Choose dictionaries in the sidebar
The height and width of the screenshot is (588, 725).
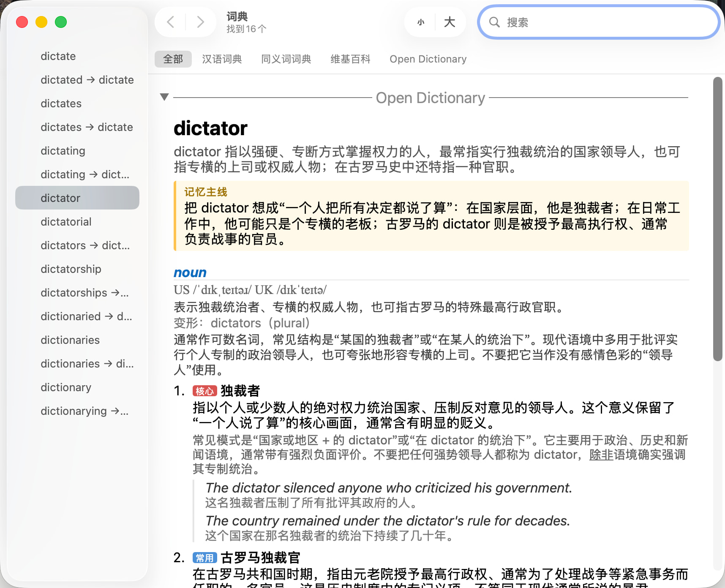(77, 340)
